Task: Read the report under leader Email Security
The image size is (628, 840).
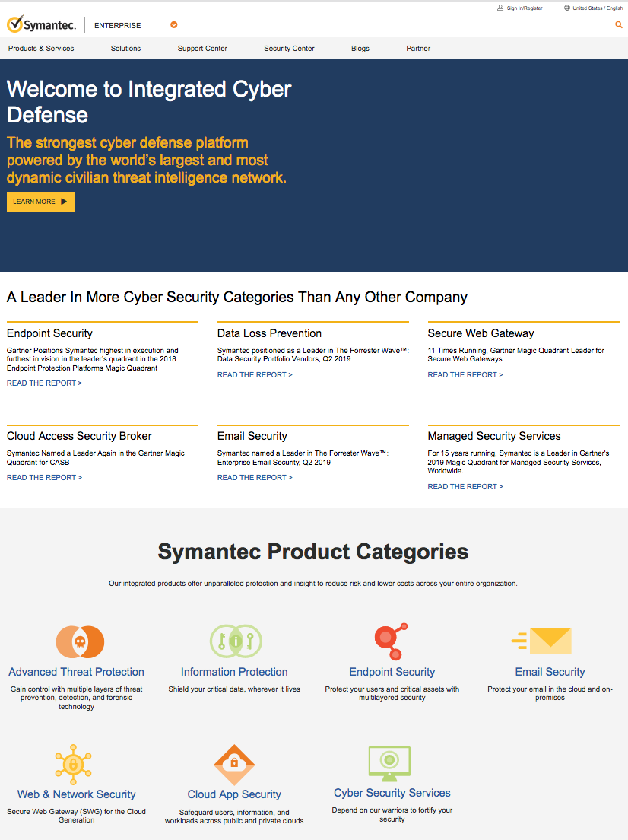Action: point(255,477)
